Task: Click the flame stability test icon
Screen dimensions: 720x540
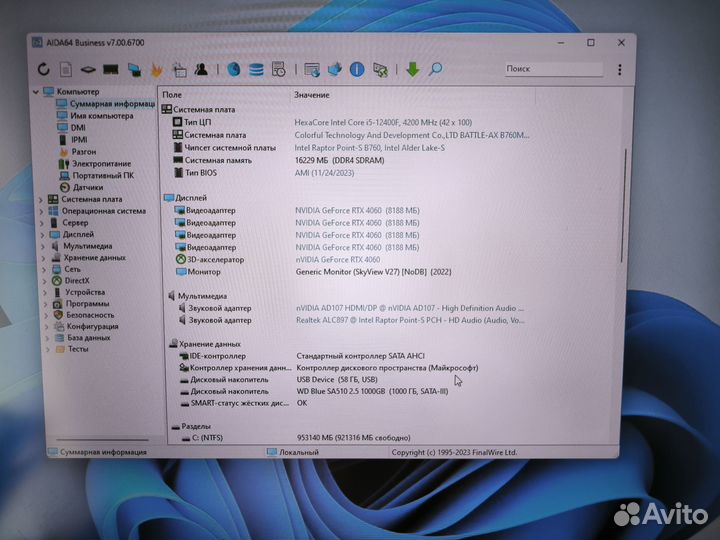Action: coord(157,70)
